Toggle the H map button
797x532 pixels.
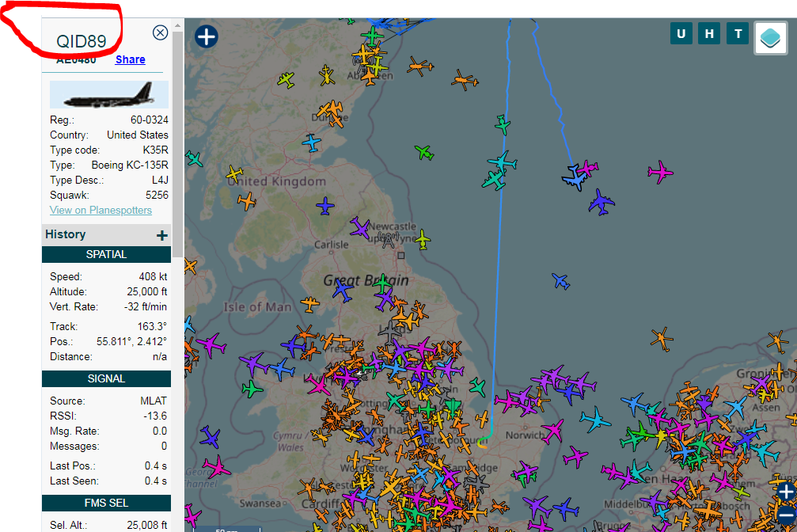pyautogui.click(x=709, y=34)
